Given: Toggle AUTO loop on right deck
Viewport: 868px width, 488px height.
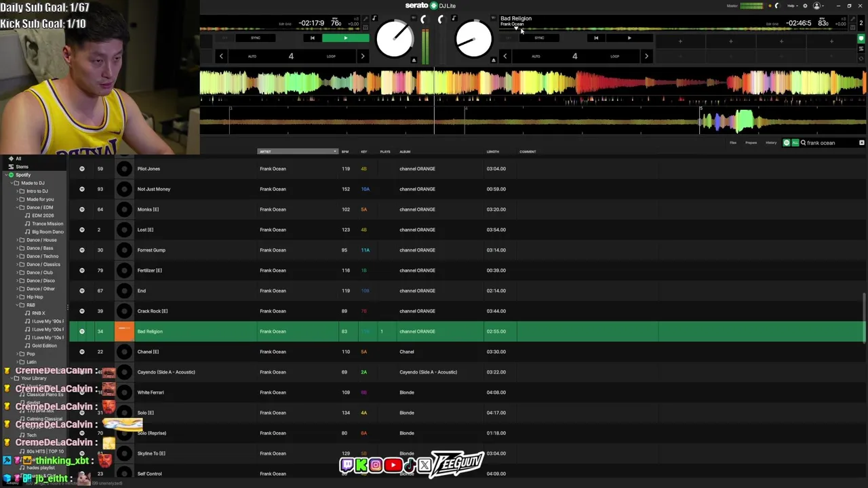Looking at the screenshot, I should pos(536,56).
